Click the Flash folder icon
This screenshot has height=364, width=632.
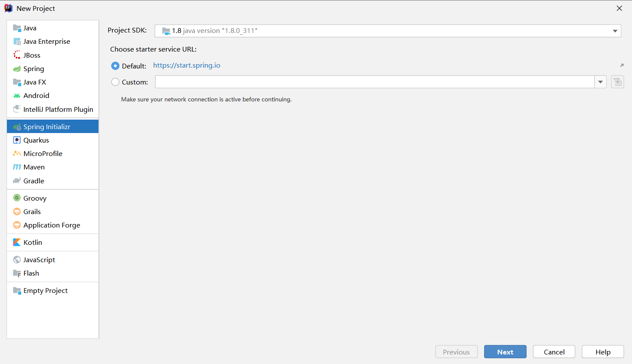click(17, 273)
